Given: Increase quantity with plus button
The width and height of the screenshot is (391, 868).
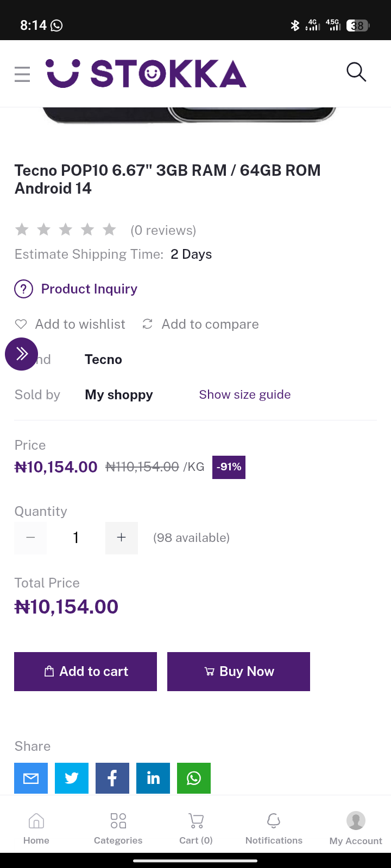Looking at the screenshot, I should tap(122, 538).
